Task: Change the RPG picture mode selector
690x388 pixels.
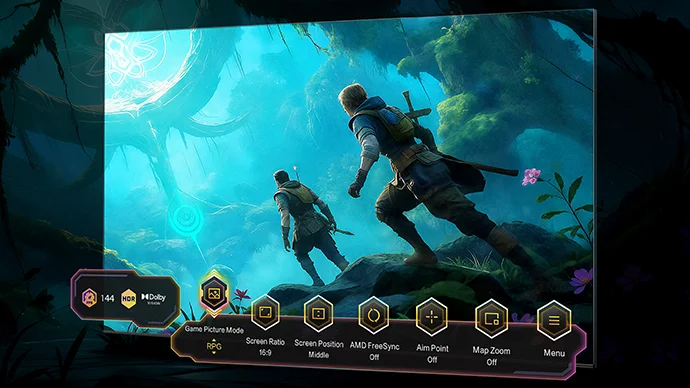Action: (214, 347)
